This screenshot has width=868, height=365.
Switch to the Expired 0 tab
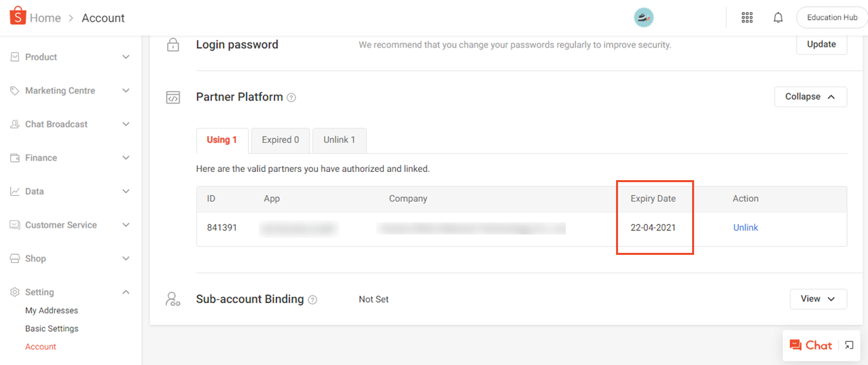pos(281,140)
